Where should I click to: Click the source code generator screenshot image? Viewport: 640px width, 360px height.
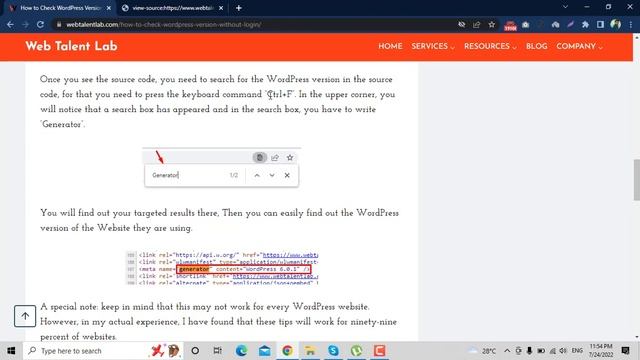click(222, 268)
